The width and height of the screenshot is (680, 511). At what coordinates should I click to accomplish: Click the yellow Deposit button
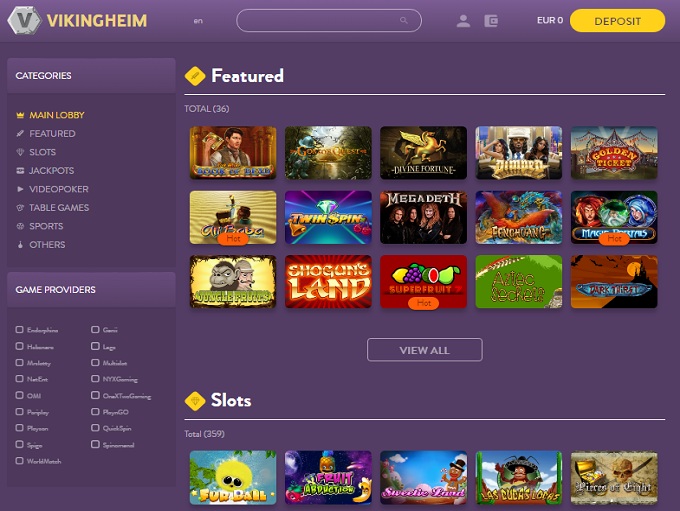[x=617, y=21]
